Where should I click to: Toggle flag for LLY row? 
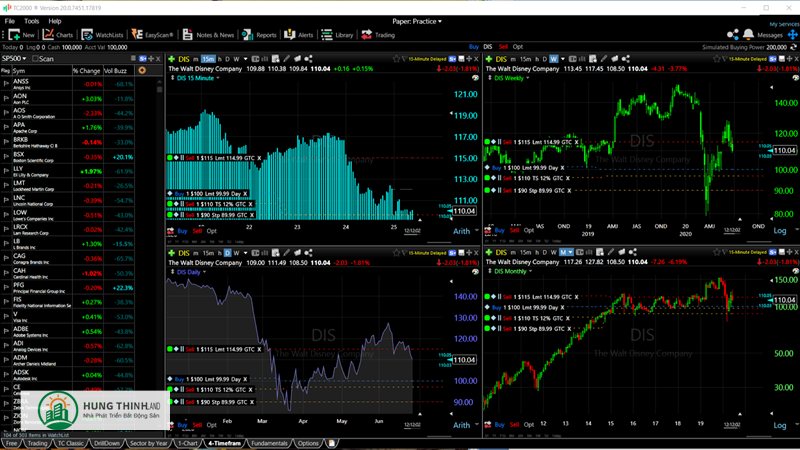click(x=6, y=171)
